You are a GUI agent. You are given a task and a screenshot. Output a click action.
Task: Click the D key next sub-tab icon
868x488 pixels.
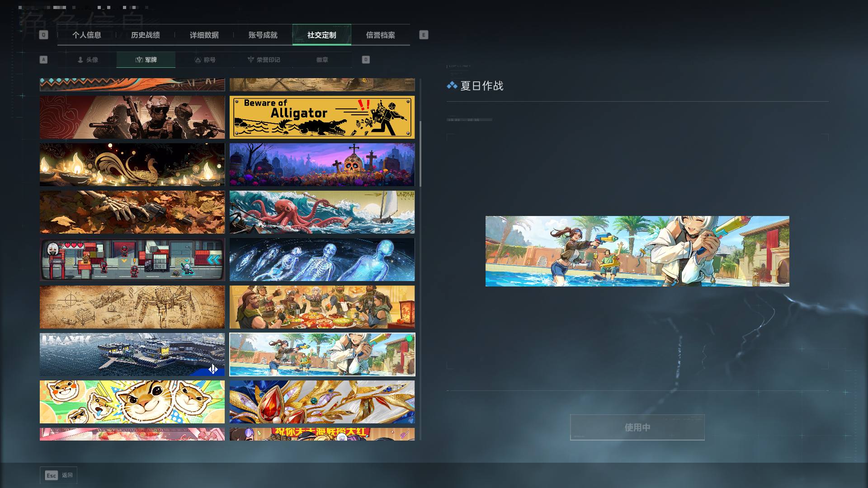(366, 60)
